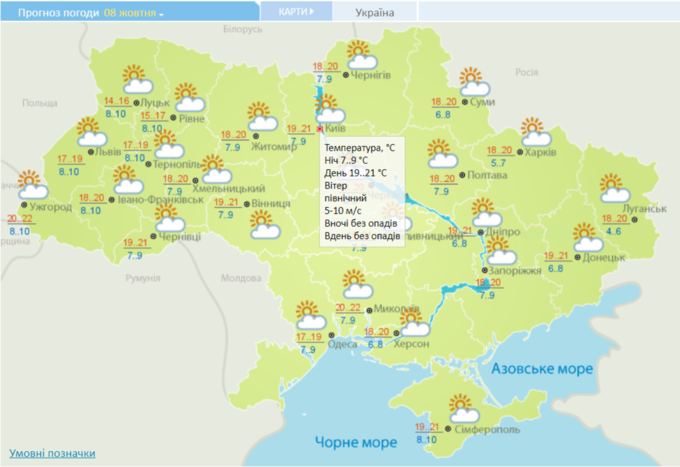The width and height of the screenshot is (680, 467).
Task: Click the weather icon above Херсон
Action: point(414,322)
